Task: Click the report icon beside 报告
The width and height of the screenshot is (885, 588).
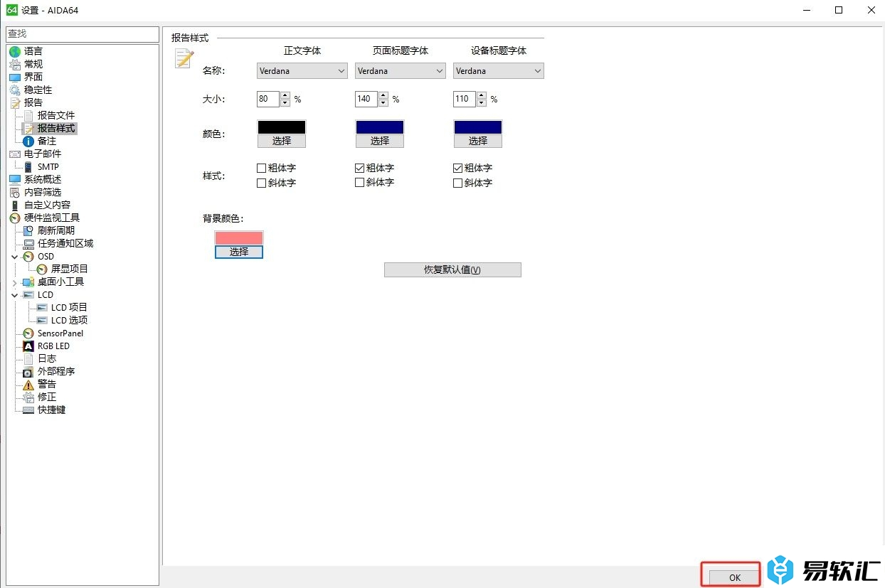Action: (x=15, y=102)
